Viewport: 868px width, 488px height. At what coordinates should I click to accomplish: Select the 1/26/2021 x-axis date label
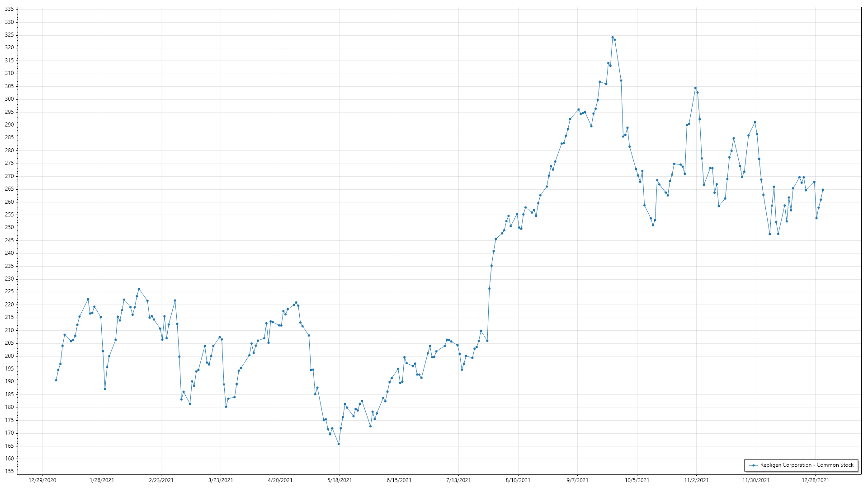pyautogui.click(x=102, y=480)
